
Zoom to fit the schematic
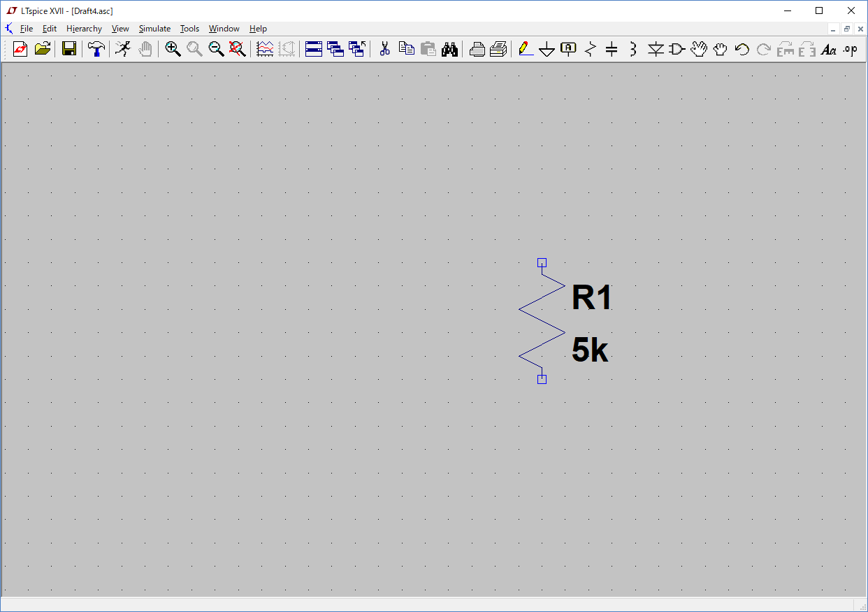pyautogui.click(x=238, y=49)
